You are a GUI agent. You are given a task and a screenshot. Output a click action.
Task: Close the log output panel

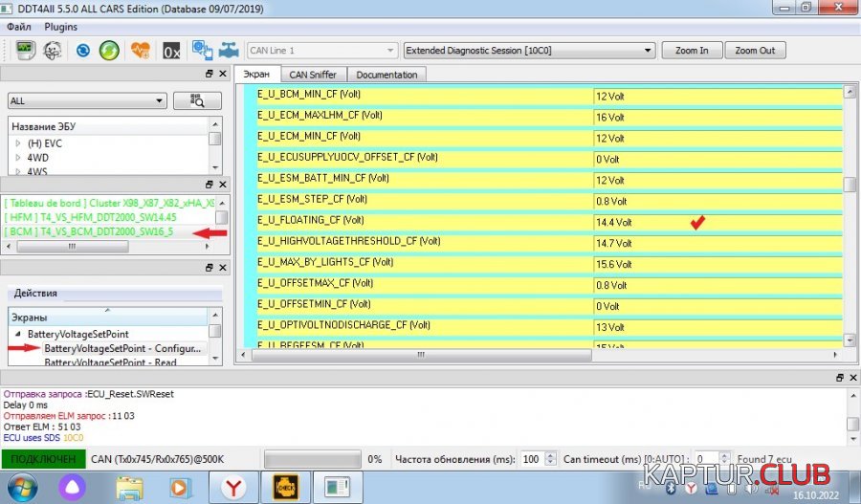852,378
